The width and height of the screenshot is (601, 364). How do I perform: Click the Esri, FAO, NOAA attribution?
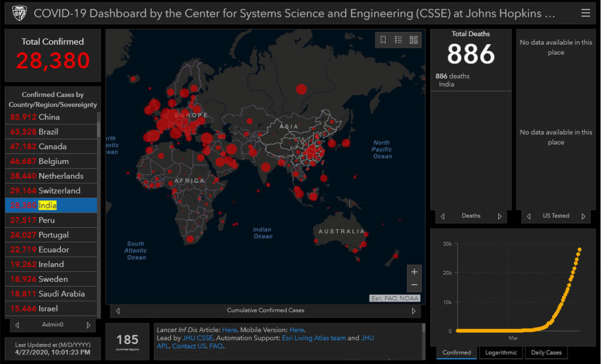pyautogui.click(x=395, y=298)
